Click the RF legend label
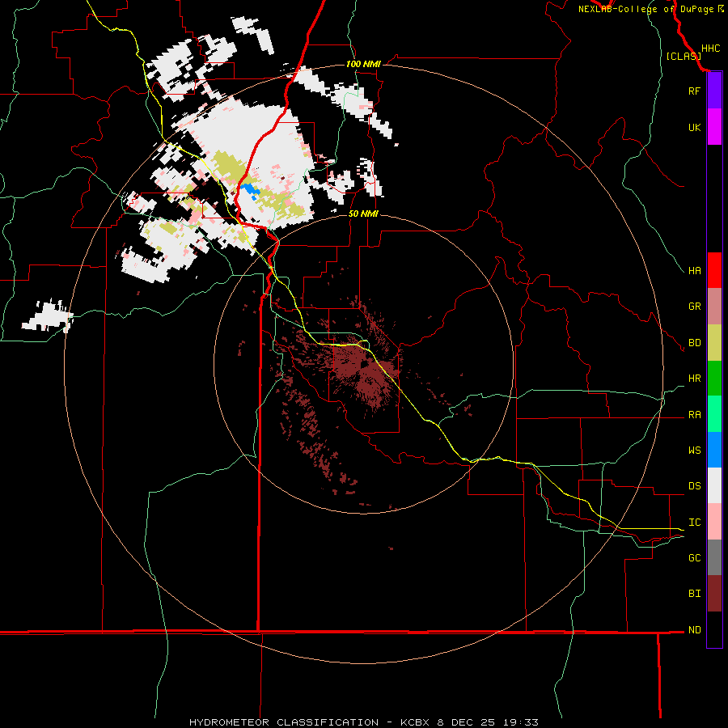This screenshot has height=728, width=728. [x=694, y=91]
